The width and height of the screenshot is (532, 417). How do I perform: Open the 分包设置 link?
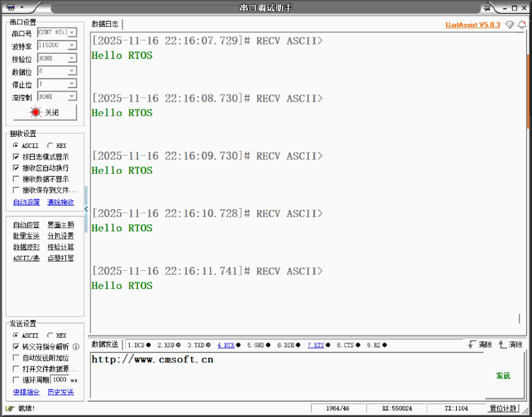[x=61, y=236]
